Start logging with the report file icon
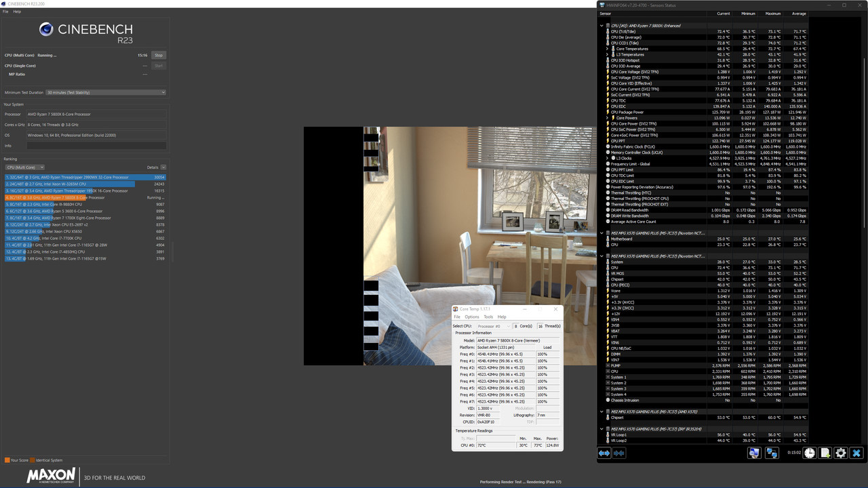This screenshot has width=868, height=488. 825,453
